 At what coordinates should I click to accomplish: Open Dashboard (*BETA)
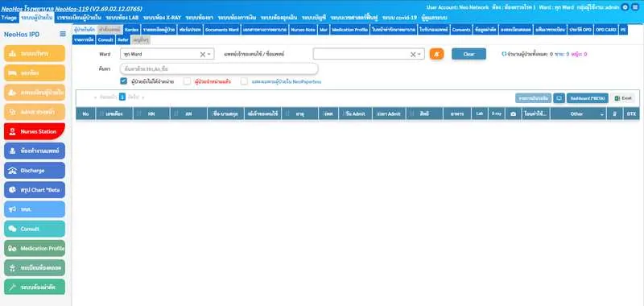588,98
